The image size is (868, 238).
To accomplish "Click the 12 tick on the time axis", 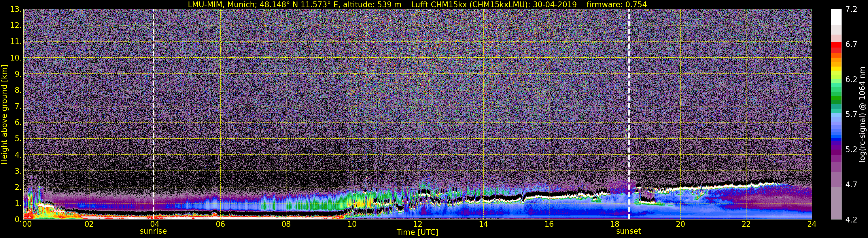I will point(417,224).
